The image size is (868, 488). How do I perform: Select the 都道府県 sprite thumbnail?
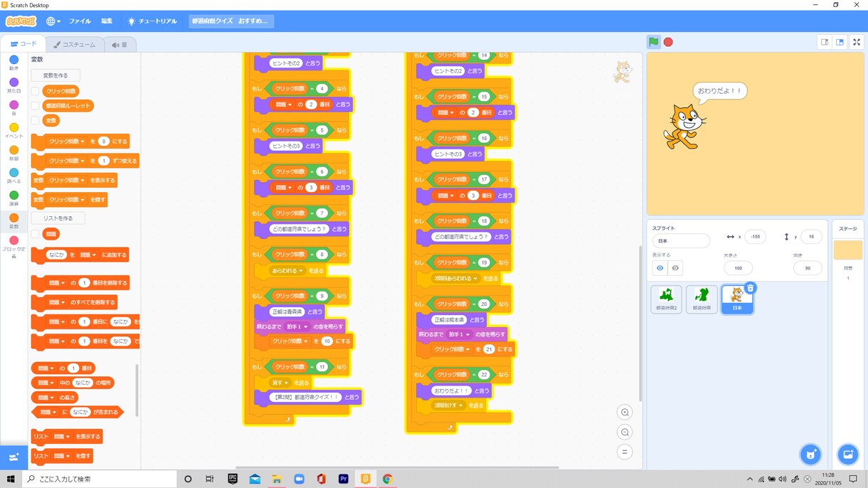[702, 299]
